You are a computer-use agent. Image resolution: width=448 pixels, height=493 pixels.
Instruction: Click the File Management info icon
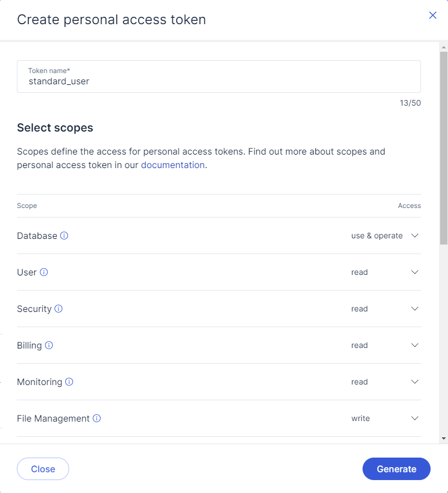point(97,418)
